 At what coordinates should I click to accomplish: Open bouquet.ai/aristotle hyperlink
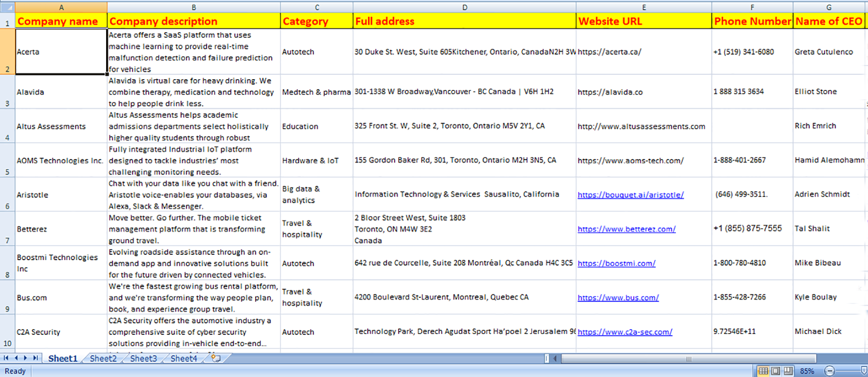pyautogui.click(x=630, y=195)
